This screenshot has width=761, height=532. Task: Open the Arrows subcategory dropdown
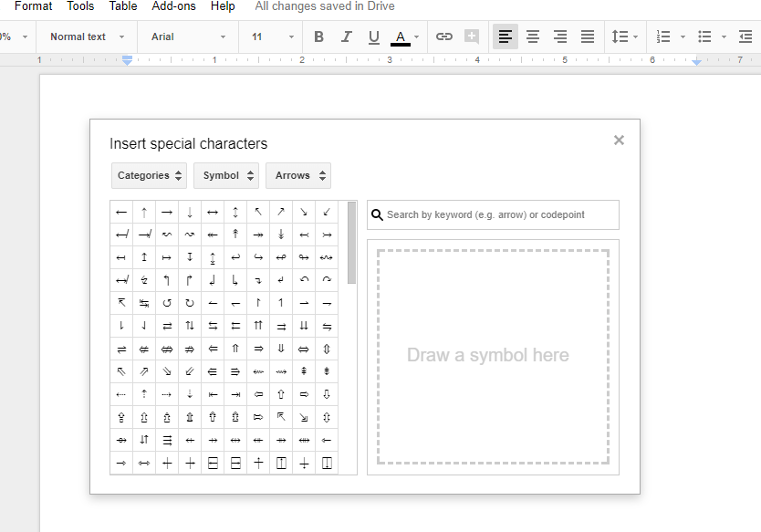(298, 175)
